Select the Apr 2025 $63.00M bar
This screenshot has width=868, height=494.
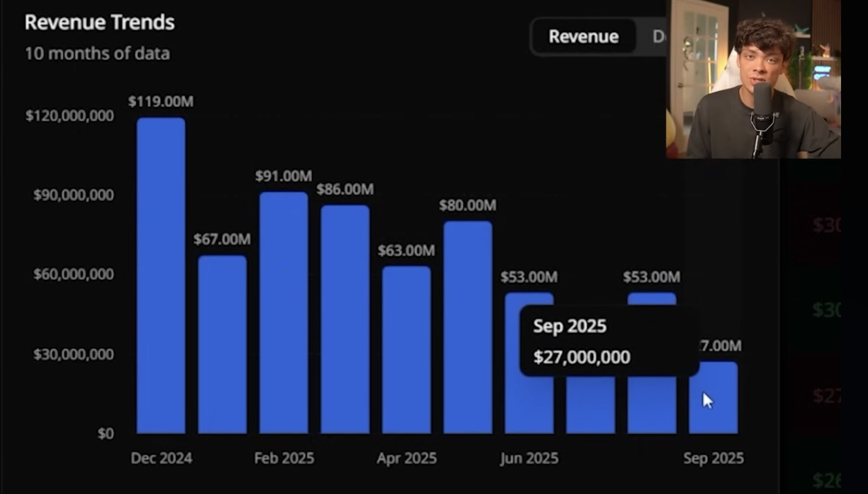[x=406, y=349]
